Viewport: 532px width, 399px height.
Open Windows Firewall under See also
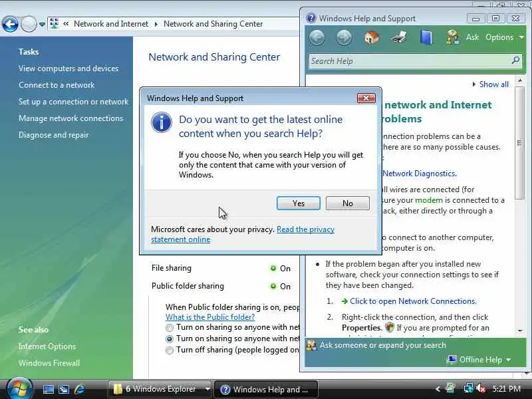49,363
